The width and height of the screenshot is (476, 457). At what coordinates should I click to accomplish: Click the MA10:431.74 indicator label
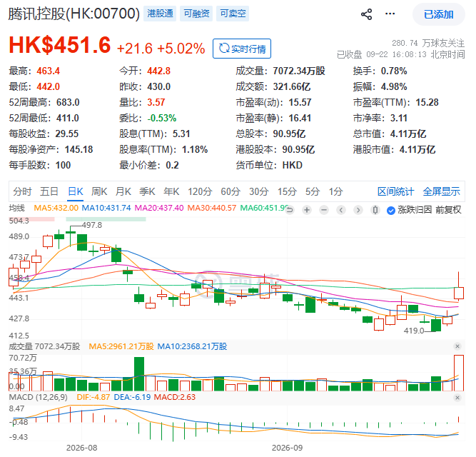106,208
